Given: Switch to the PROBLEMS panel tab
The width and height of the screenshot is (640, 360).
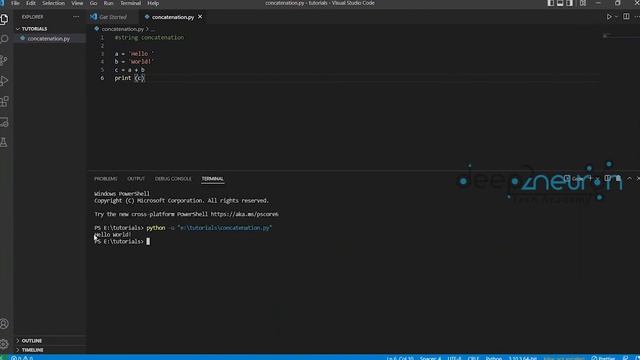Looking at the screenshot, I should point(106,179).
